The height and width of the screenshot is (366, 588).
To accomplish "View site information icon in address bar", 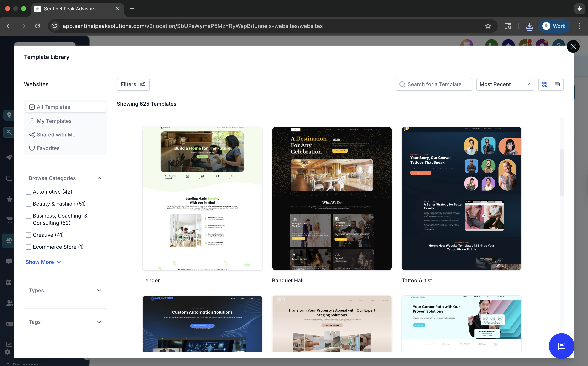I will [x=55, y=26].
